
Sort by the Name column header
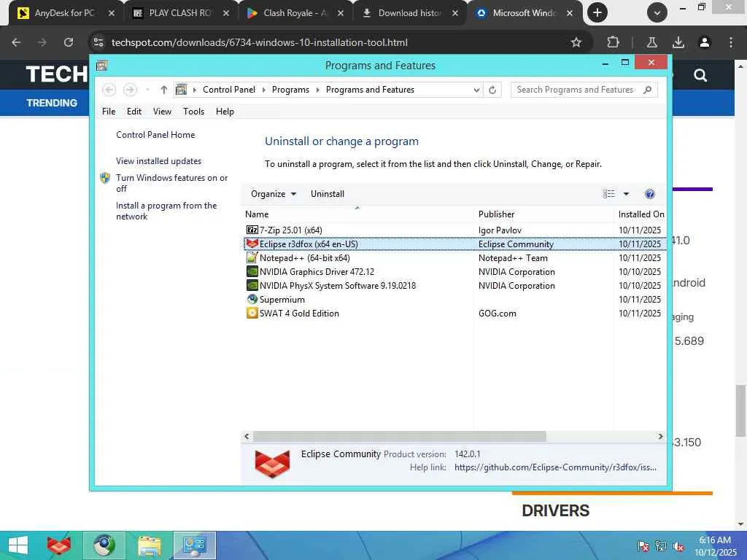click(359, 214)
